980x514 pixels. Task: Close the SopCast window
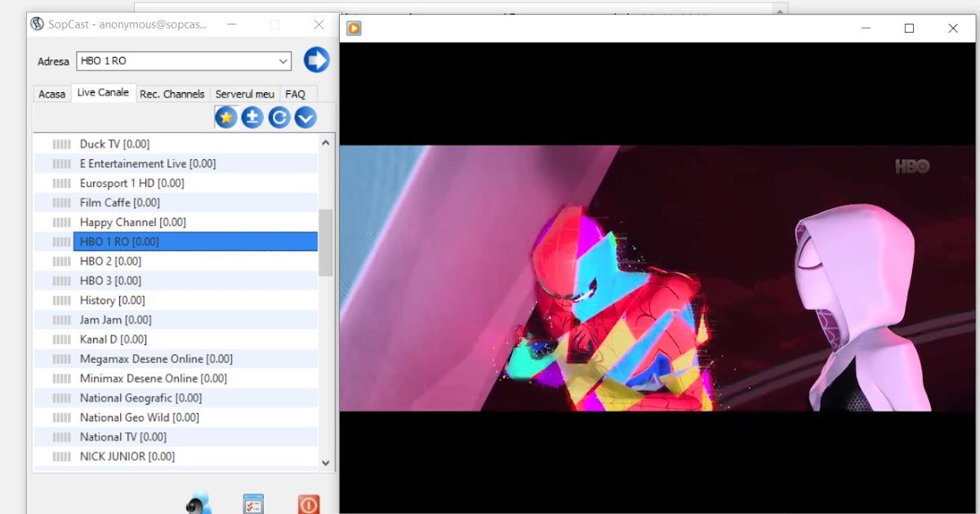(x=318, y=25)
